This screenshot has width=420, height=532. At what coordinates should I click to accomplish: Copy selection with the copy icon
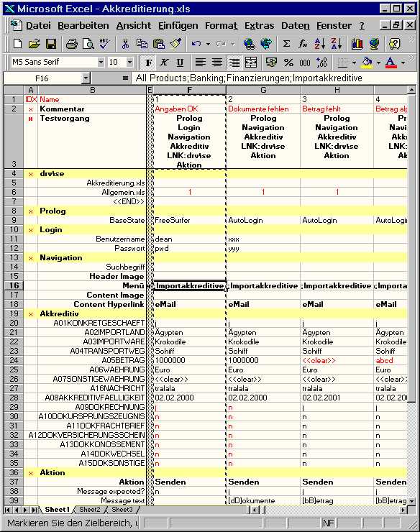(142, 44)
